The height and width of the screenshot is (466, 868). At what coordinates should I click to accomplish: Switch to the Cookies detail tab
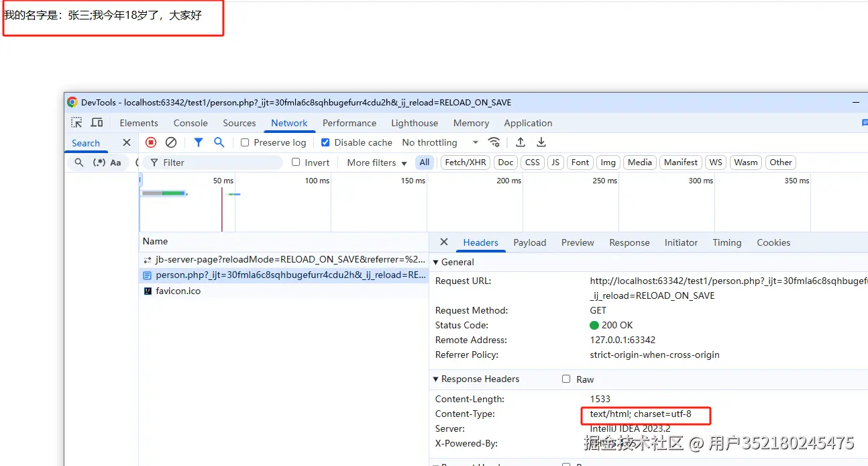pos(773,242)
